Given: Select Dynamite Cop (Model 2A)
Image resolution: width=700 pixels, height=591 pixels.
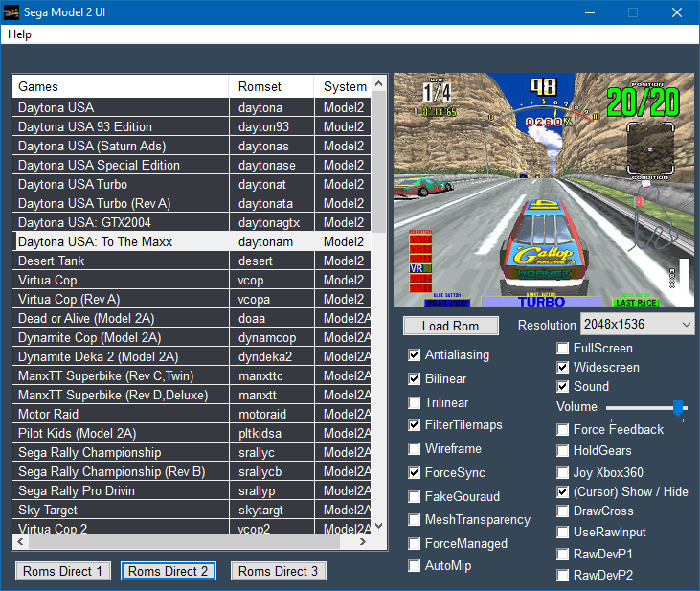Looking at the screenshot, I should [192, 338].
